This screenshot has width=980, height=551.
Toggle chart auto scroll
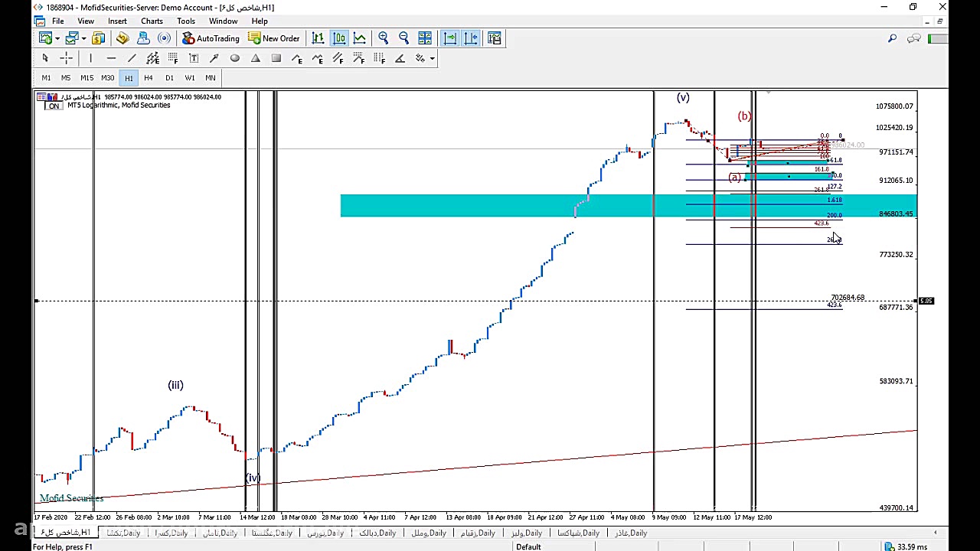coord(449,38)
